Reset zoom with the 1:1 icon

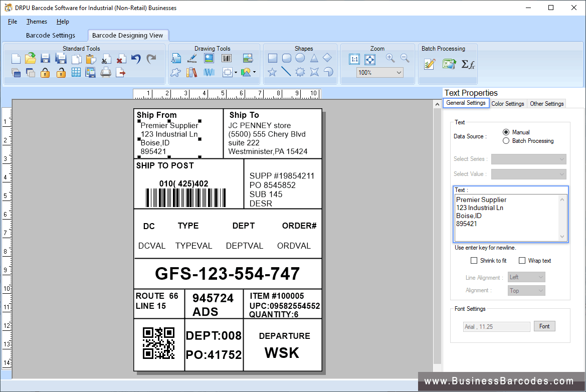[x=355, y=59]
